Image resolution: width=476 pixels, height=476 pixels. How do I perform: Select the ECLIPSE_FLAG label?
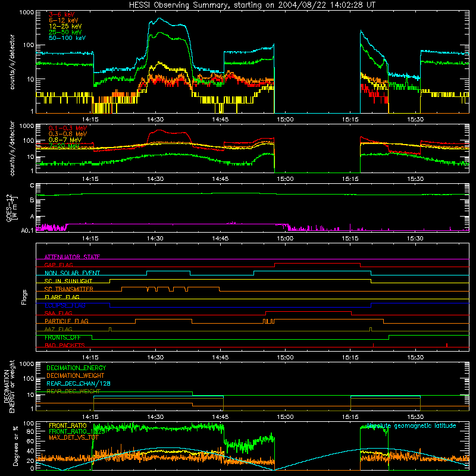(65, 305)
